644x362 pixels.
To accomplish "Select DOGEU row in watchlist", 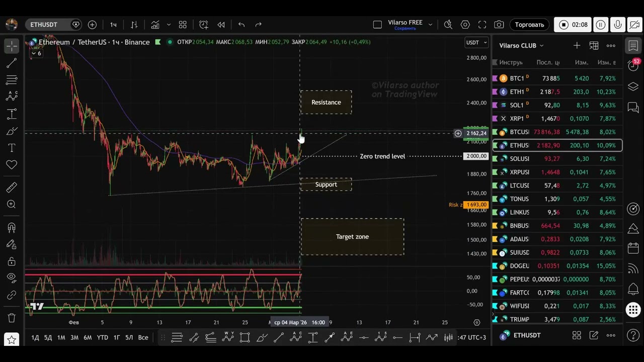I will 557,266.
